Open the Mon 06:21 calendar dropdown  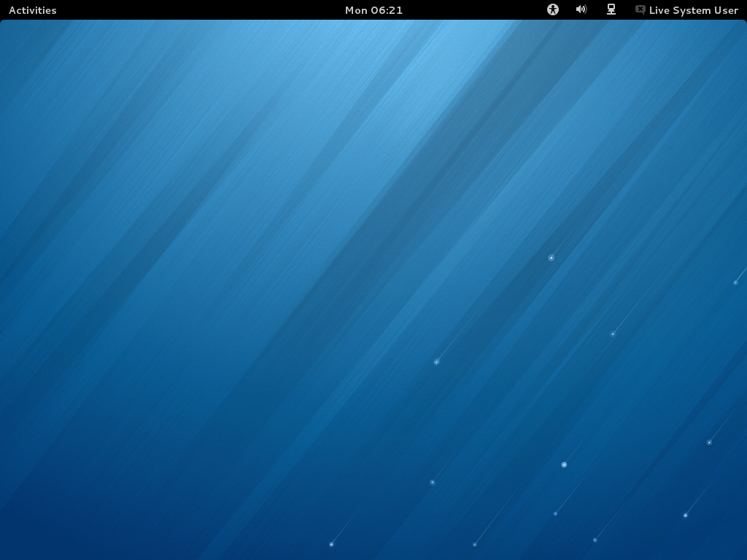pyautogui.click(x=373, y=10)
